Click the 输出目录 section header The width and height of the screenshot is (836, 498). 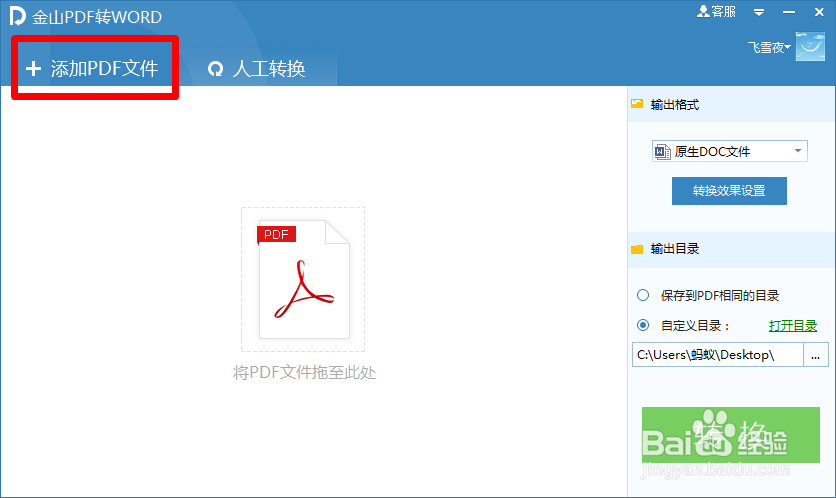[x=732, y=249]
